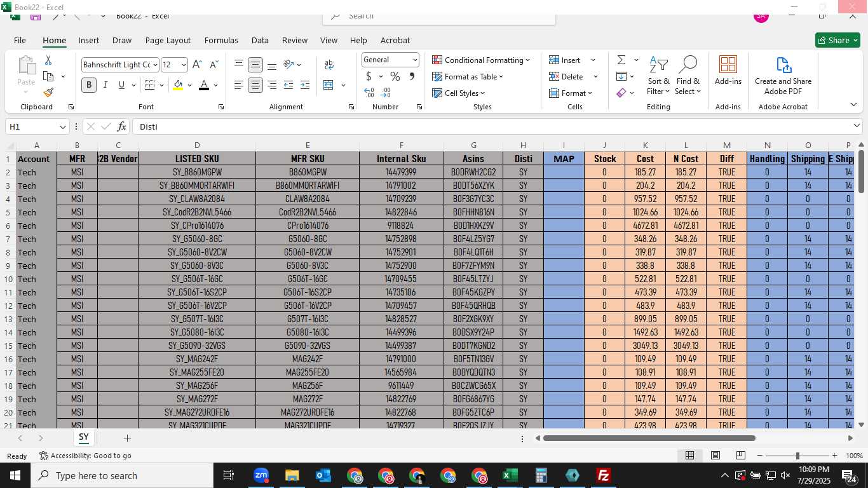Click Increase Indent icon
Screen dimensions: 868x488
(x=305, y=85)
